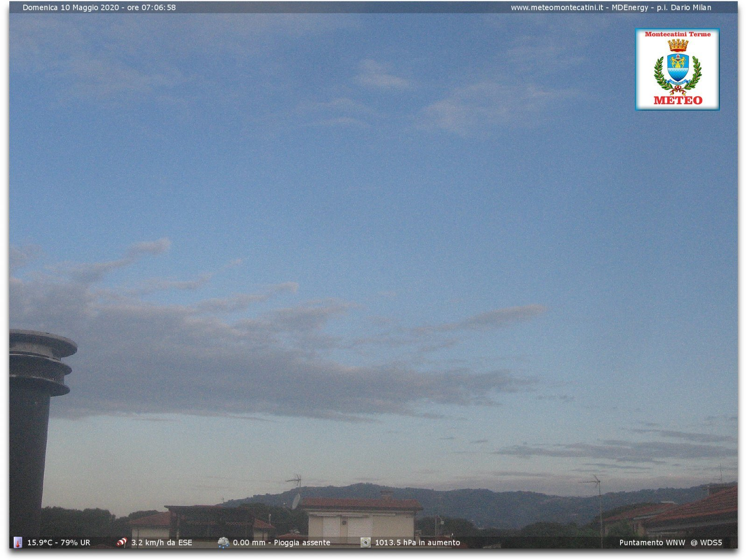The width and height of the screenshot is (747, 560).
Task: Click the "Puntamento WNW" camera direction label
Action: click(x=652, y=543)
